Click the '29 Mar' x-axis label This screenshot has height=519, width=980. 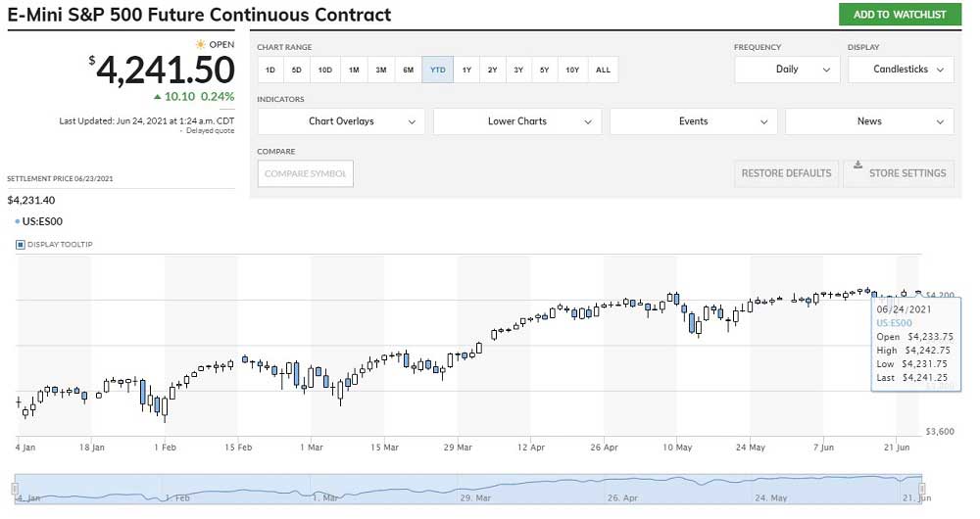(458, 448)
